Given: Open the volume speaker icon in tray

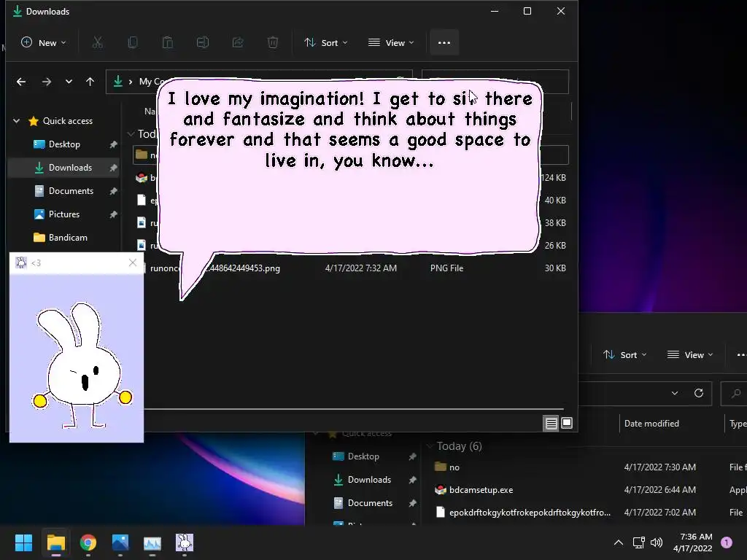Looking at the screenshot, I should (656, 542).
